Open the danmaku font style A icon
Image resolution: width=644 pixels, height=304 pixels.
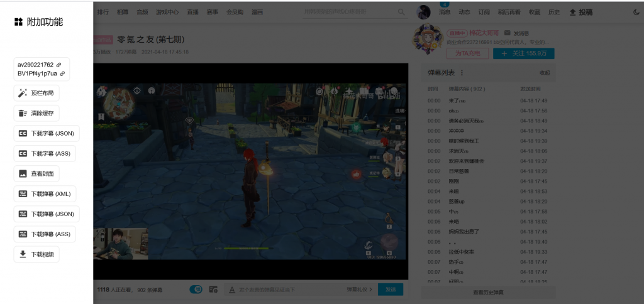click(231, 290)
